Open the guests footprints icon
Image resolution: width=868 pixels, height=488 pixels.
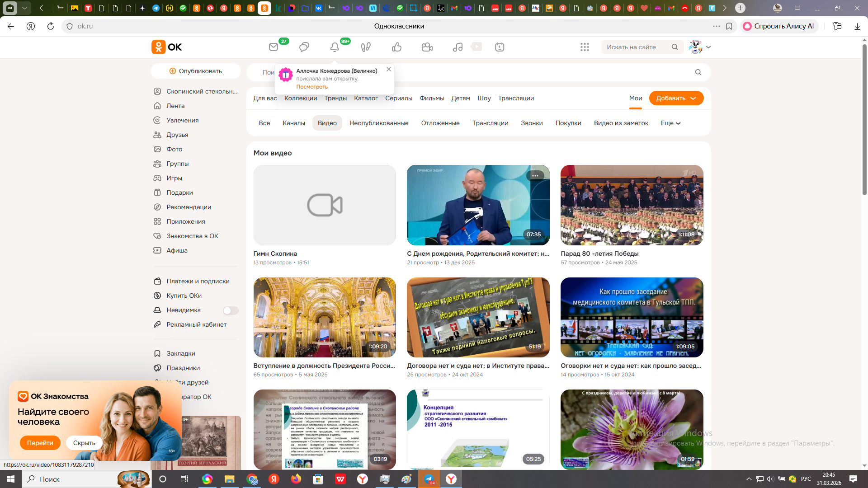[366, 47]
